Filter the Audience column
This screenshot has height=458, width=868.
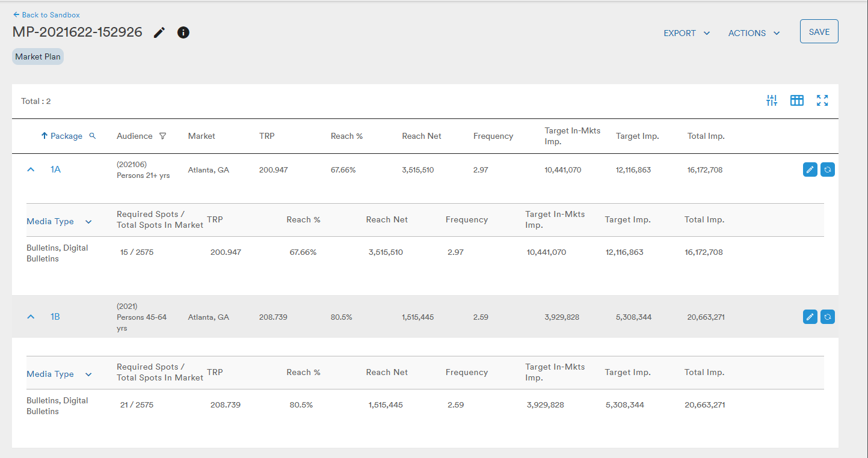pyautogui.click(x=162, y=136)
